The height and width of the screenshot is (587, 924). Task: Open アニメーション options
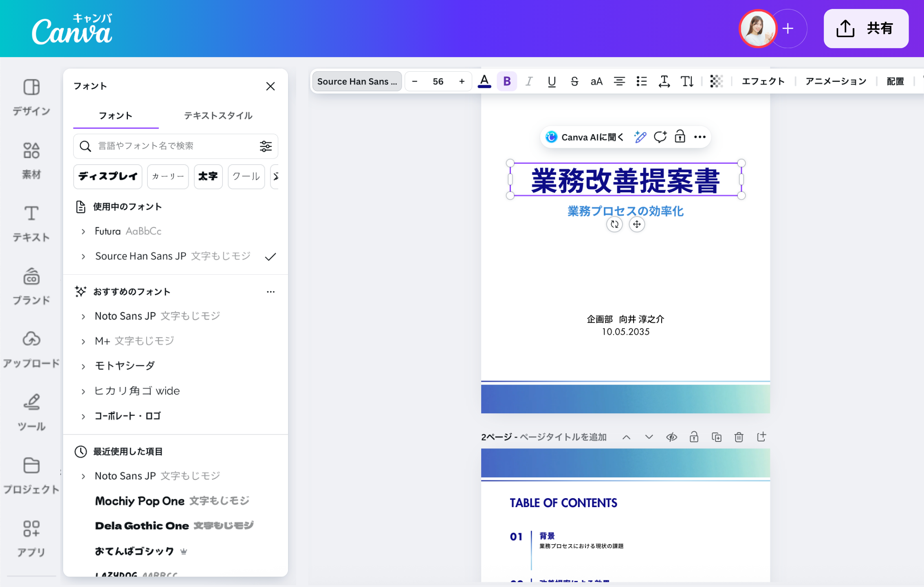point(836,82)
